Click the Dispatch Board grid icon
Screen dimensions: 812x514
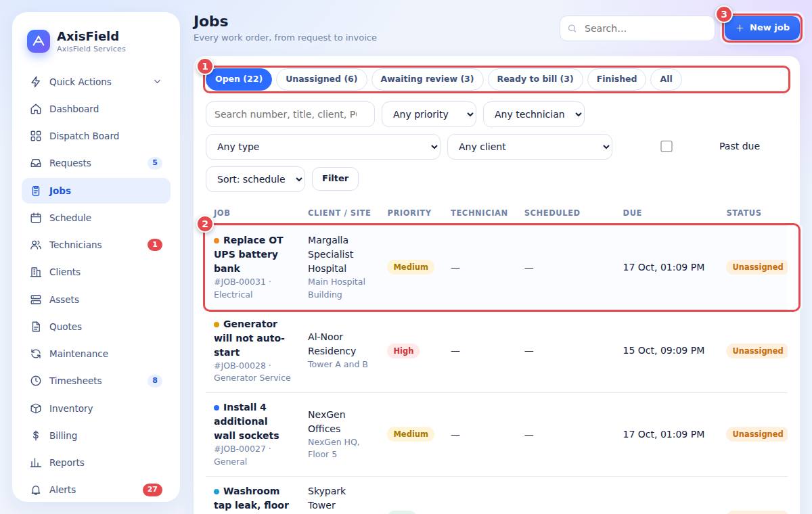point(36,136)
